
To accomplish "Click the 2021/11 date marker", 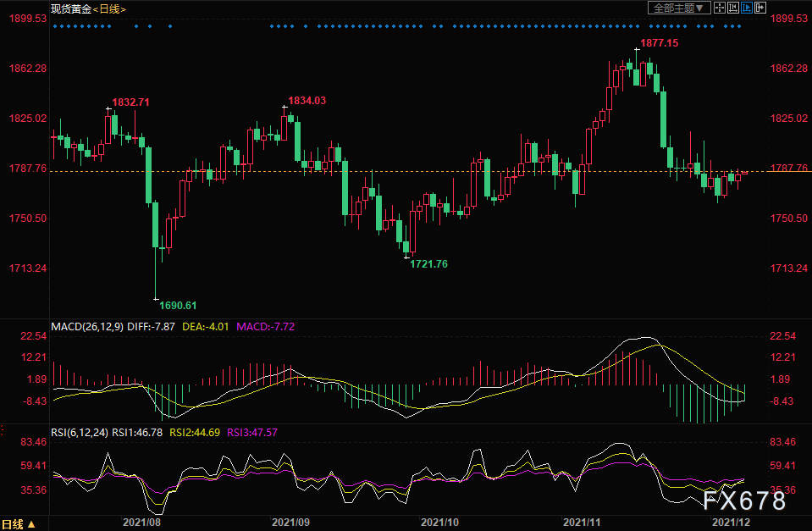I will coord(582,523).
